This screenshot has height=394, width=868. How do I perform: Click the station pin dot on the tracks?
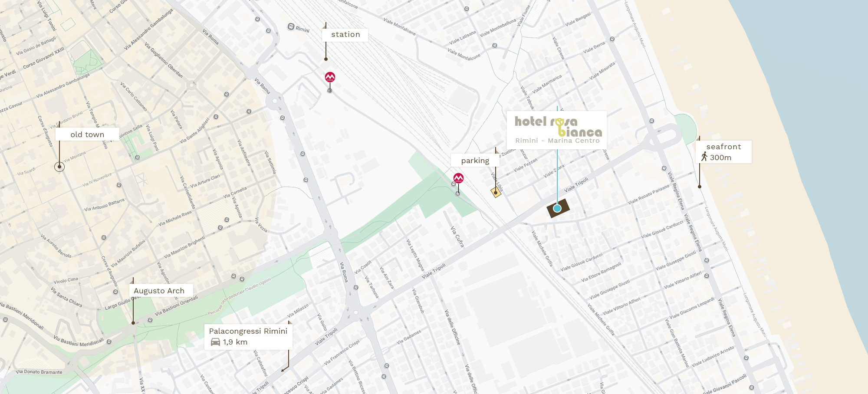click(326, 59)
